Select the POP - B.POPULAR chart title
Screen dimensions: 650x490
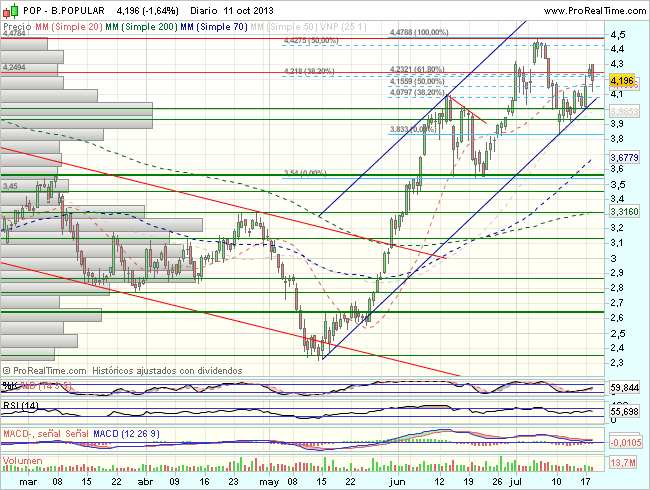64,10
